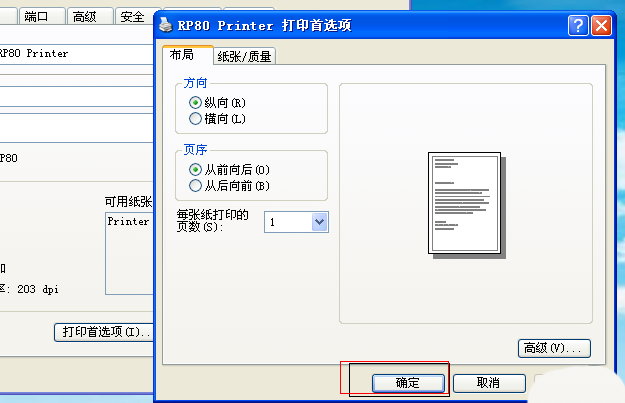Close the RP80 Printer preferences dialog
The height and width of the screenshot is (403, 625).
(601, 26)
